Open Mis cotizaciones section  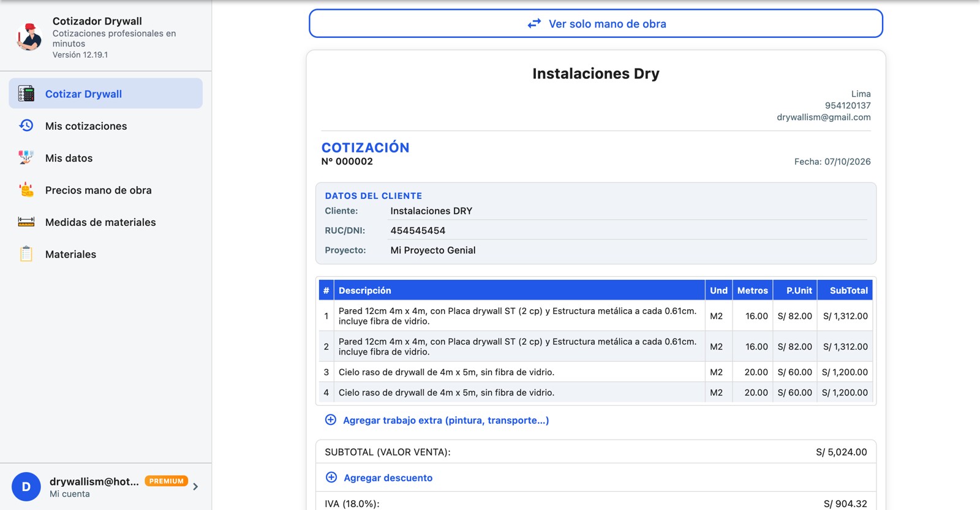(106, 126)
